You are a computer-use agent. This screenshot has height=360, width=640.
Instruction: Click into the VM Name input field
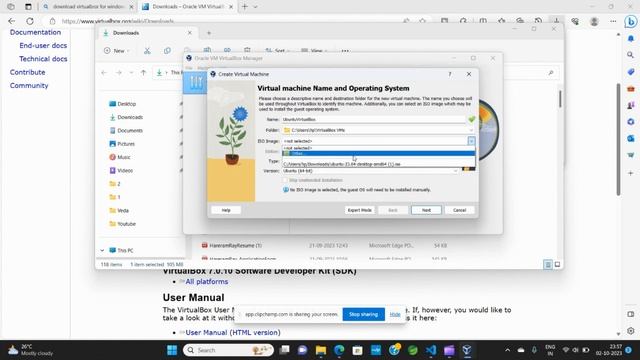pyautogui.click(x=373, y=119)
